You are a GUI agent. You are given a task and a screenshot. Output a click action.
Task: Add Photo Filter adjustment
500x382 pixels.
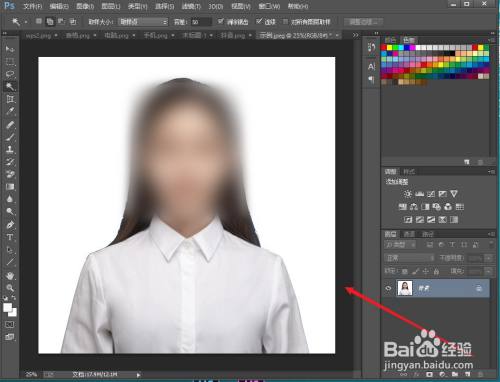click(x=437, y=207)
